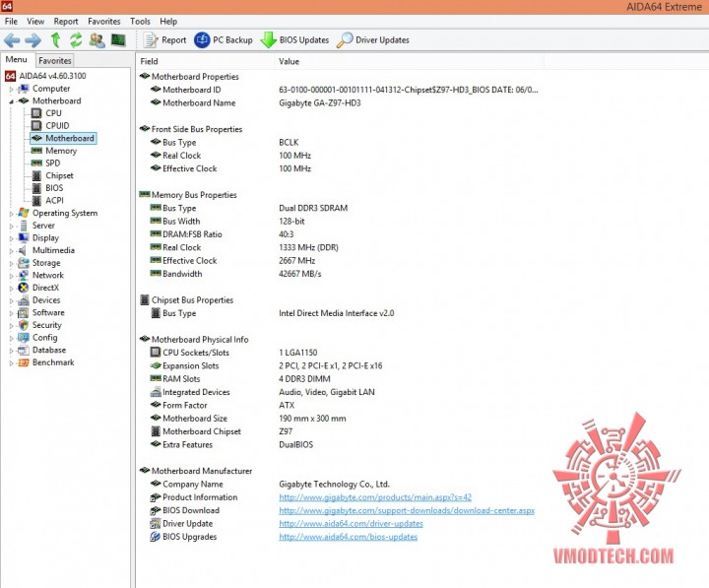
Task: Select CPU in the tree
Action: pyautogui.click(x=46, y=113)
